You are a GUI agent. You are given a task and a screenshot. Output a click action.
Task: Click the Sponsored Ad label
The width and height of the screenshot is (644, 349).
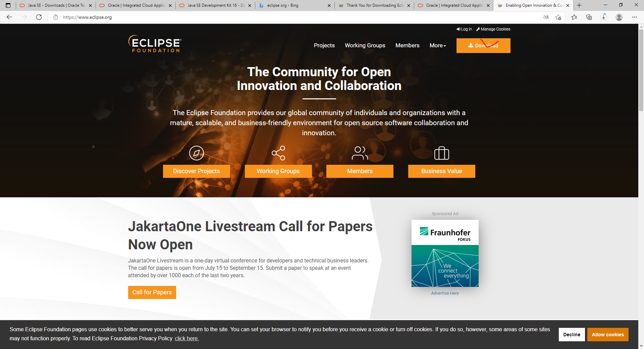pyautogui.click(x=445, y=214)
